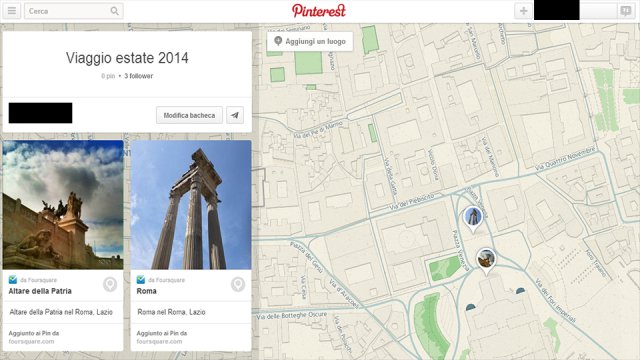Click Aggiungi un luogo button
This screenshot has height=360, width=640.
point(310,41)
